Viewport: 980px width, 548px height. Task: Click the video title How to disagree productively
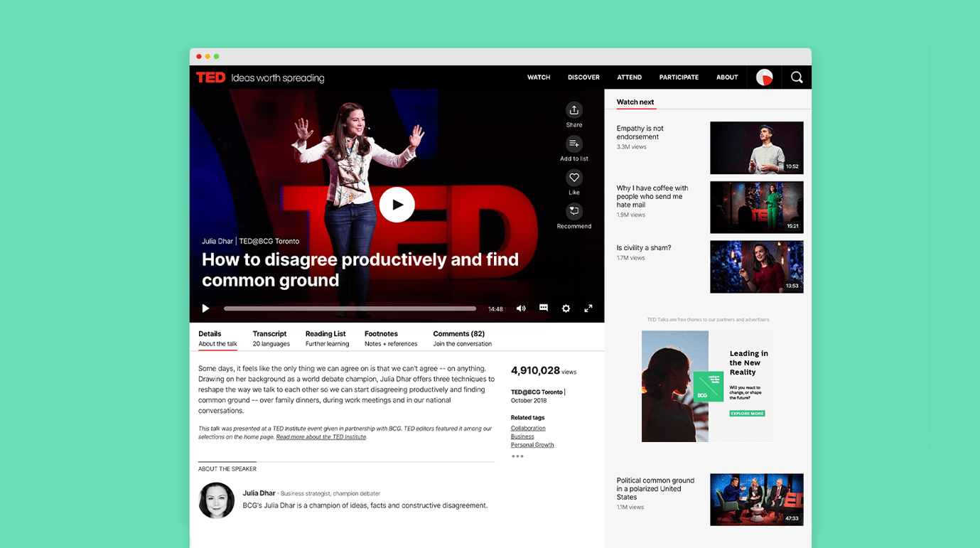click(x=360, y=270)
